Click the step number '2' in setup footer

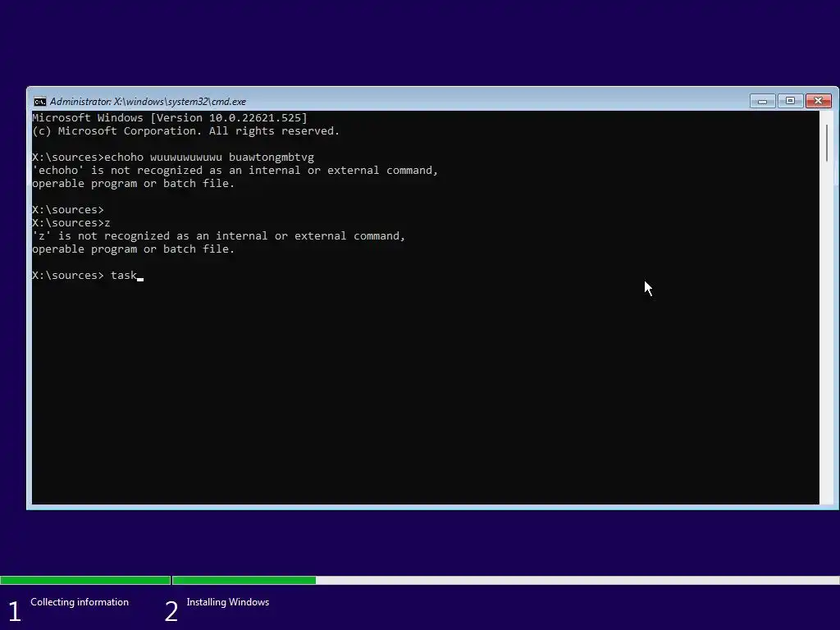pos(171,611)
